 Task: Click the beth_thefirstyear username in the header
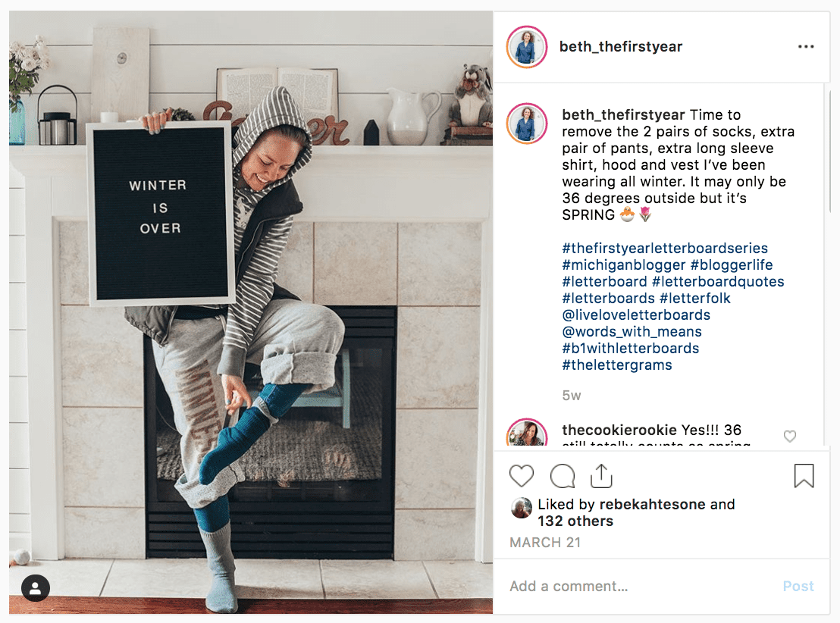click(620, 46)
